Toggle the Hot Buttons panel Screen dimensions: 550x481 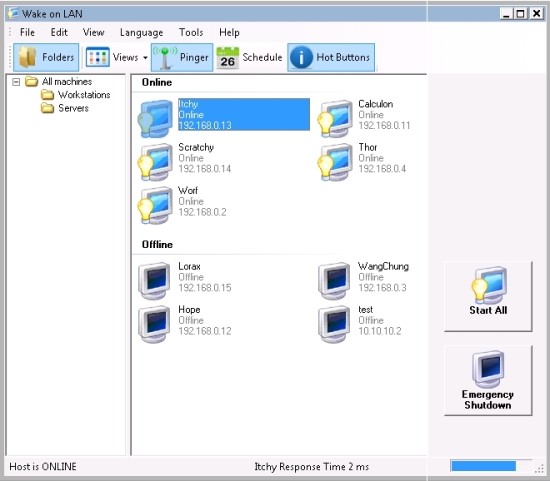coord(331,57)
